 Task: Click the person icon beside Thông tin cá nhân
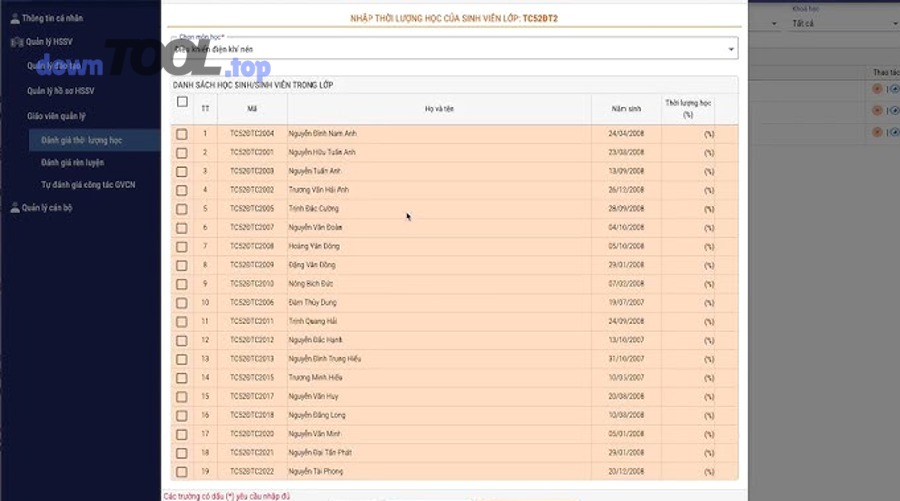click(x=15, y=19)
